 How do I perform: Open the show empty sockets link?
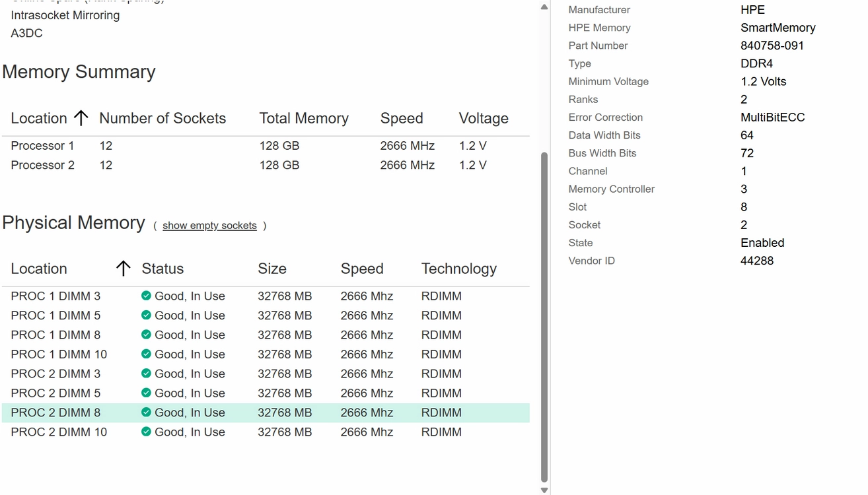pyautogui.click(x=209, y=226)
